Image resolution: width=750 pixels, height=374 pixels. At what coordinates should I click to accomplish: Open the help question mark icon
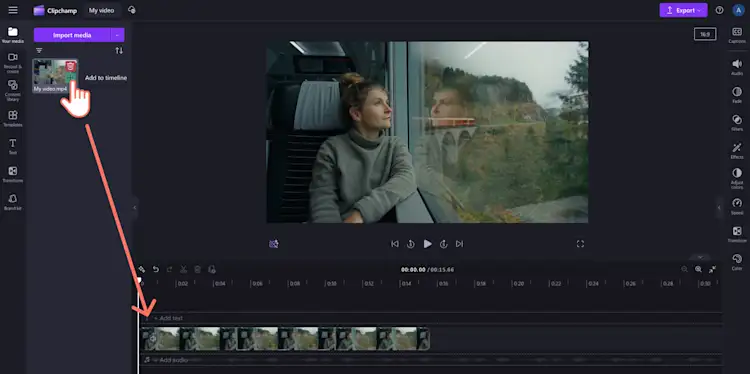pos(719,10)
